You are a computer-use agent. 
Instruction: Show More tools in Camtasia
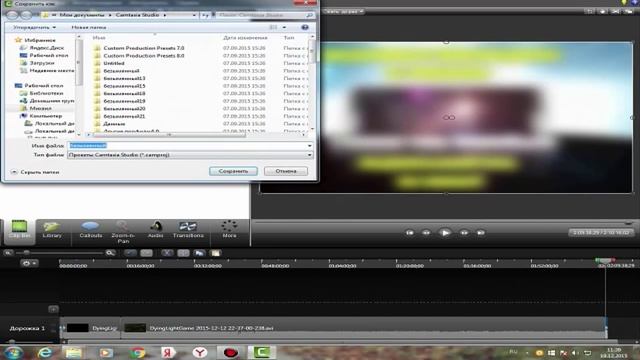(229, 230)
